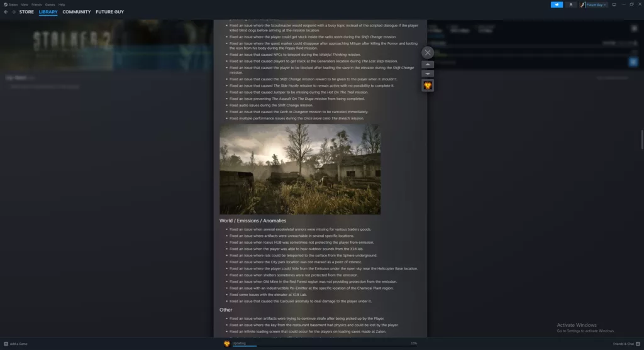The height and width of the screenshot is (350, 644).
Task: Click the library page scrollbar thumb
Action: 642,139
